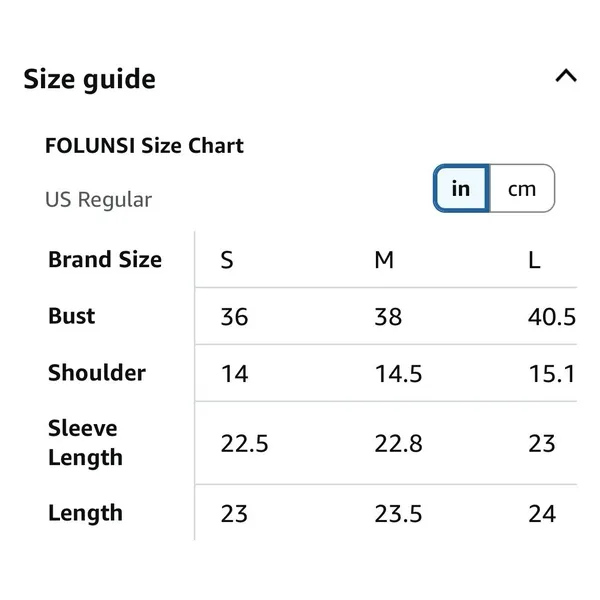Image resolution: width=600 pixels, height=600 pixels.
Task: Click the Shoulder row label
Action: click(x=97, y=373)
